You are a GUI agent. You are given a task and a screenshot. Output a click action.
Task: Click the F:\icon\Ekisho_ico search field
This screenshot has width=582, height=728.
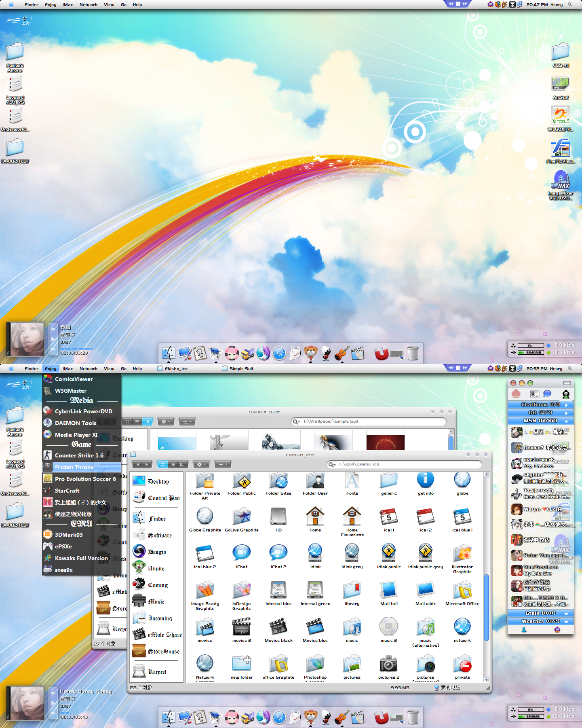click(404, 464)
